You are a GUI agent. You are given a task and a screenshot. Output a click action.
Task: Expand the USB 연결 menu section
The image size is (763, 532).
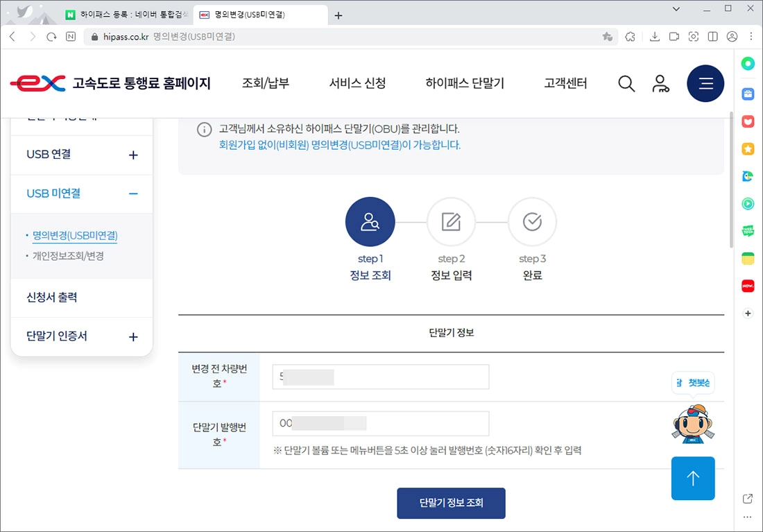tap(132, 155)
